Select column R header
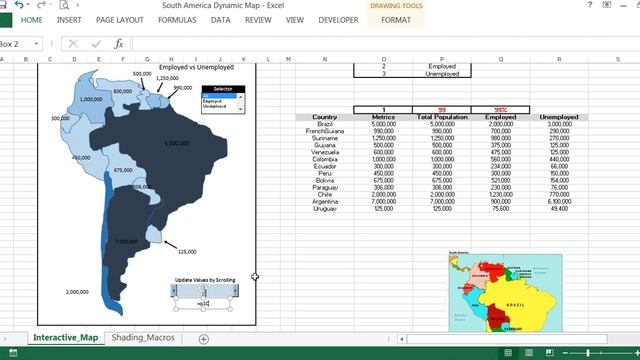Image resolution: width=640 pixels, height=360 pixels. (559, 59)
